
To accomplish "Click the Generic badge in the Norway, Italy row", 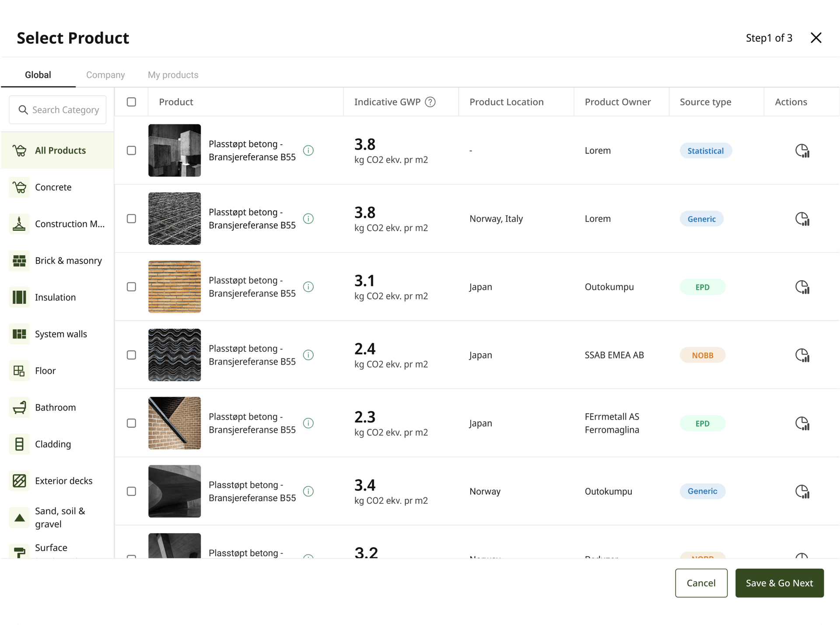I will pyautogui.click(x=701, y=219).
